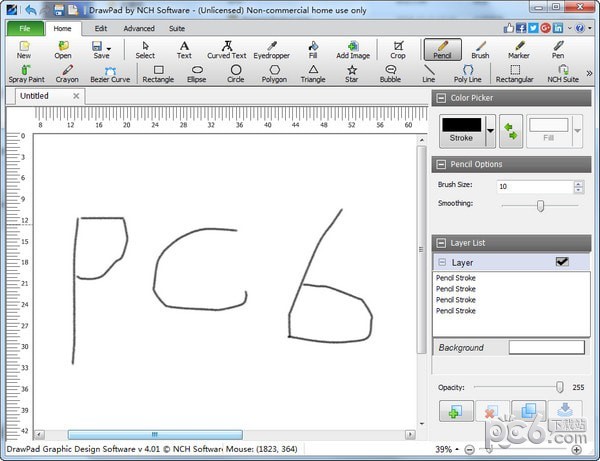Toggle visibility checkbox for Layer

point(562,262)
